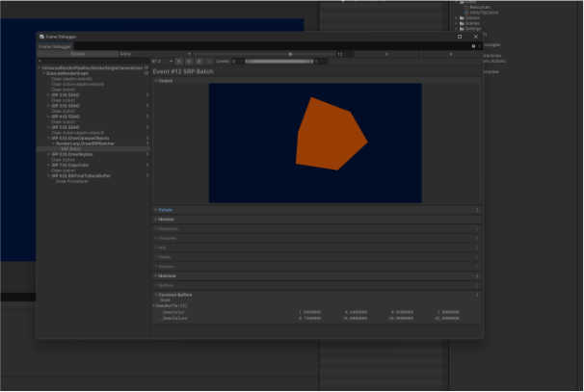Select the BlitFinalToBackBuffer row

pos(93,176)
